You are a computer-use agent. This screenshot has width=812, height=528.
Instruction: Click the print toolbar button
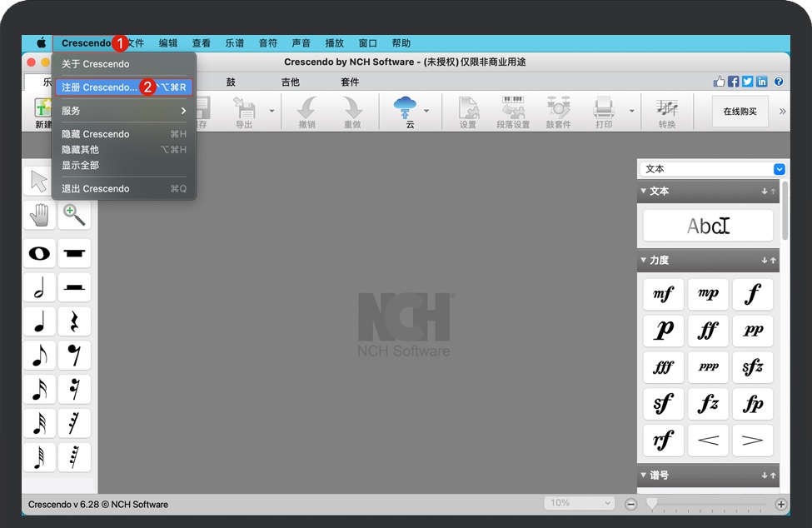pyautogui.click(x=603, y=111)
